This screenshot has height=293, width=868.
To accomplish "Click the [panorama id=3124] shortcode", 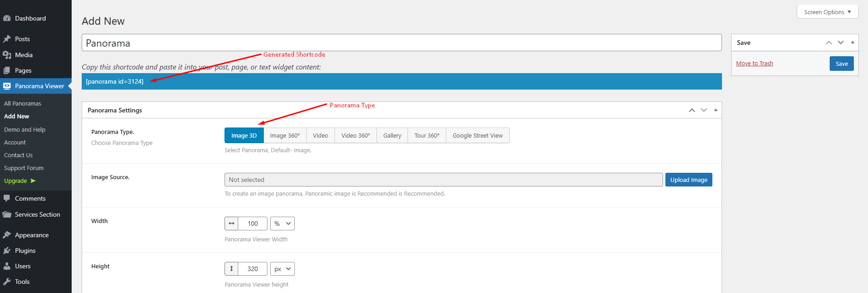I will point(115,81).
